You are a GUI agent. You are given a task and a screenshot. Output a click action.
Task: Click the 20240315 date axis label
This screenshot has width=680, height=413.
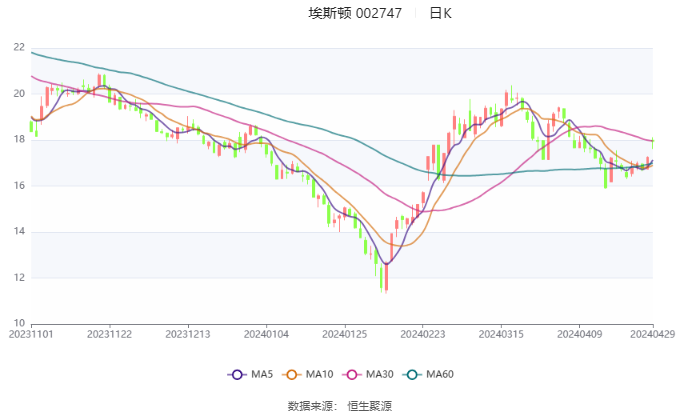(x=500, y=334)
